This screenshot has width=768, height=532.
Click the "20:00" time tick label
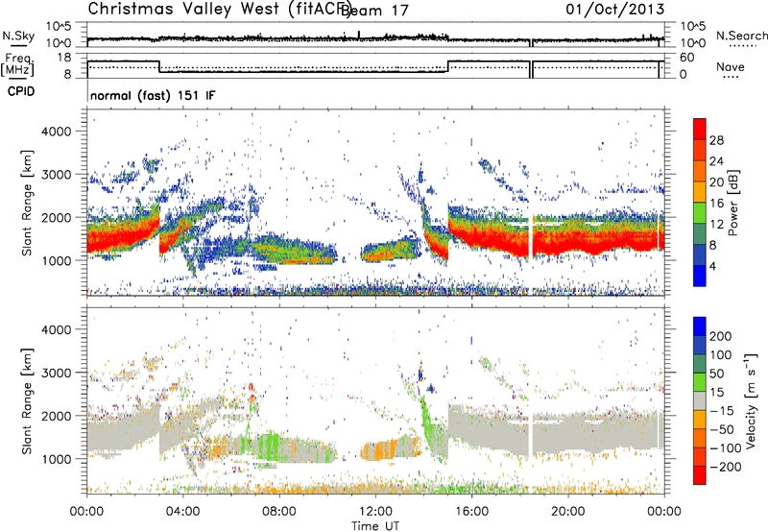point(567,512)
